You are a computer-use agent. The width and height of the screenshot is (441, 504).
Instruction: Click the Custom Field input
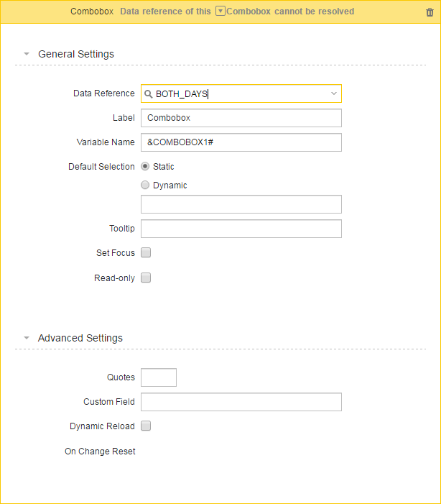click(241, 402)
